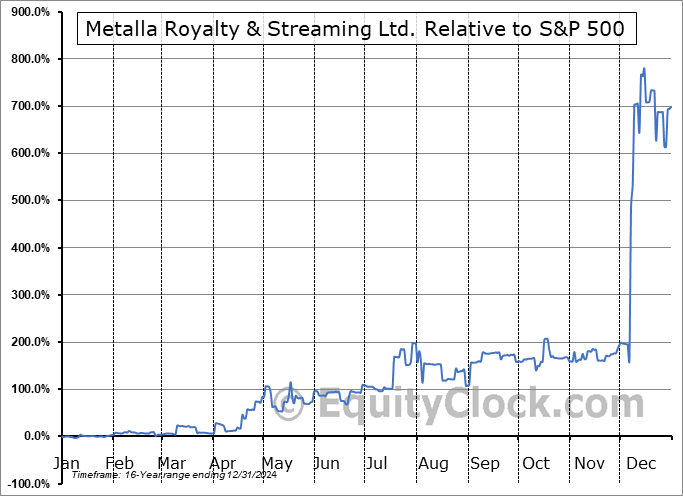Viewport: 683px width, 496px height.
Task: Click the 500.0% y-axis label
Action: (29, 200)
